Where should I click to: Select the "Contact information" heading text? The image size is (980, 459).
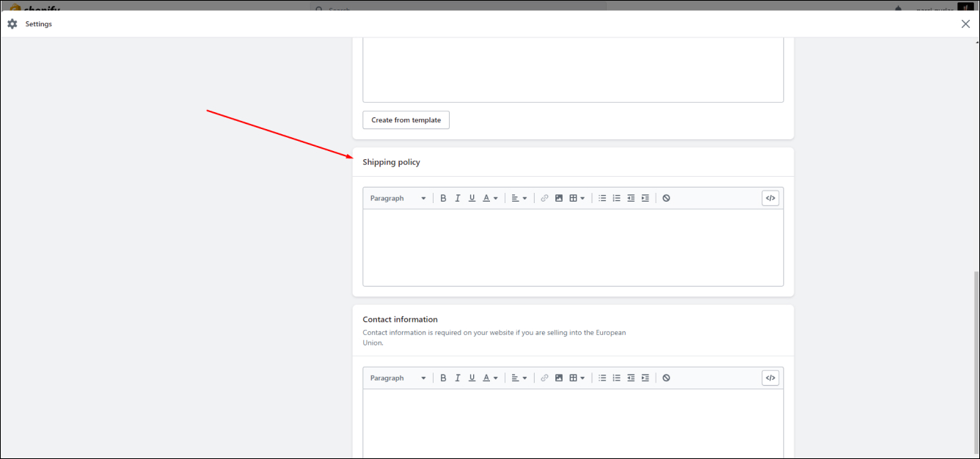point(400,320)
